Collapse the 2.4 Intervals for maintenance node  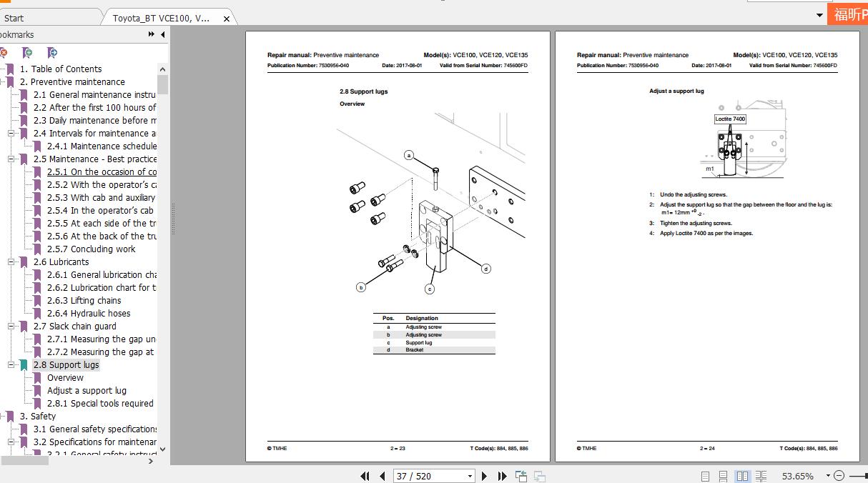click(x=11, y=134)
